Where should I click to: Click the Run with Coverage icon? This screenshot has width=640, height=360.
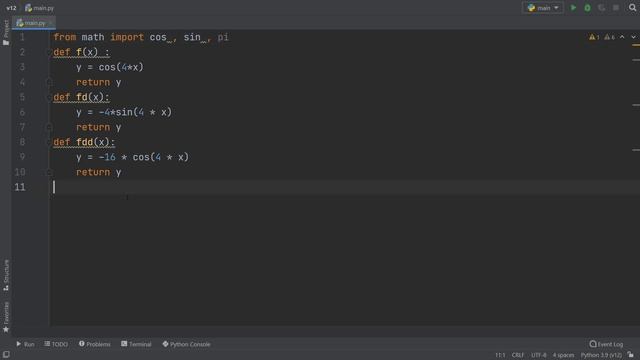pyautogui.click(x=602, y=8)
